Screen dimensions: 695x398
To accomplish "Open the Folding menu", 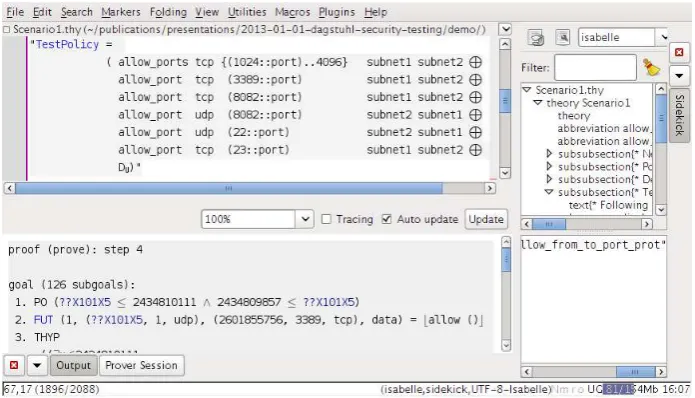I will click(x=168, y=12).
